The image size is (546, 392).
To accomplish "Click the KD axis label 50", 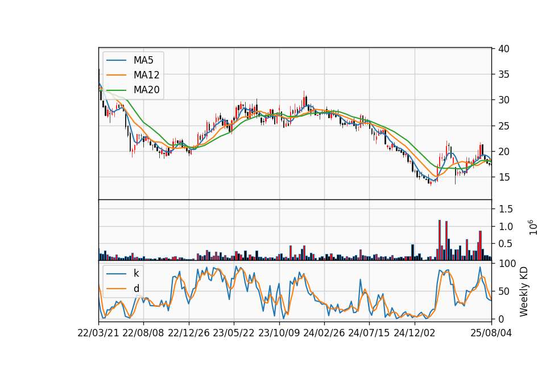I will click(503, 291).
